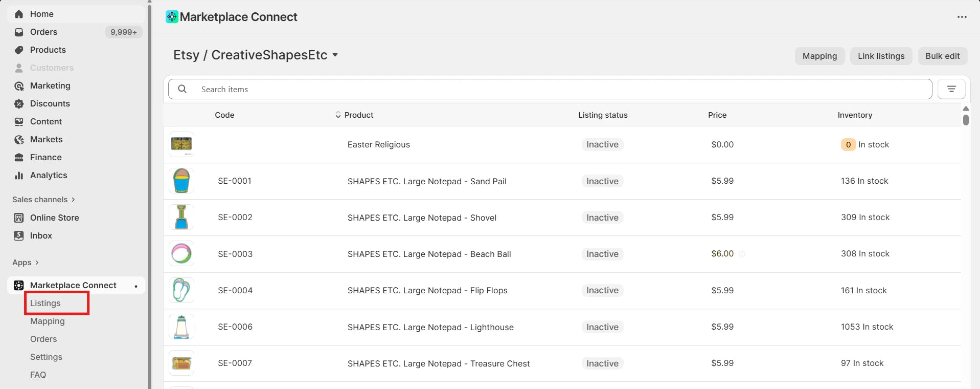Screen dimensions: 980x389
Task: Click the scrollbar up arrow
Action: tap(966, 109)
